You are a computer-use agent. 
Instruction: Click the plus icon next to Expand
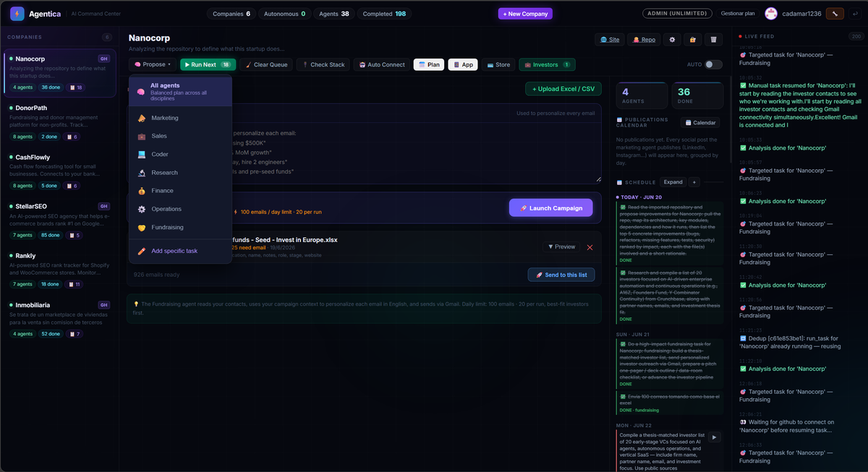(x=694, y=182)
